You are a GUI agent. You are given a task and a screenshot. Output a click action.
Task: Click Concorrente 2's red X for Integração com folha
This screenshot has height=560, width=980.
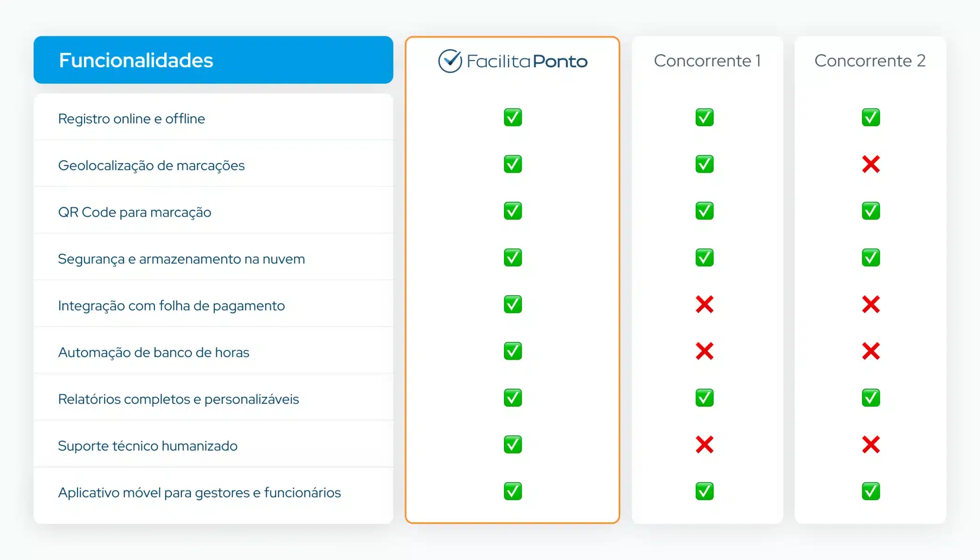pos(871,304)
